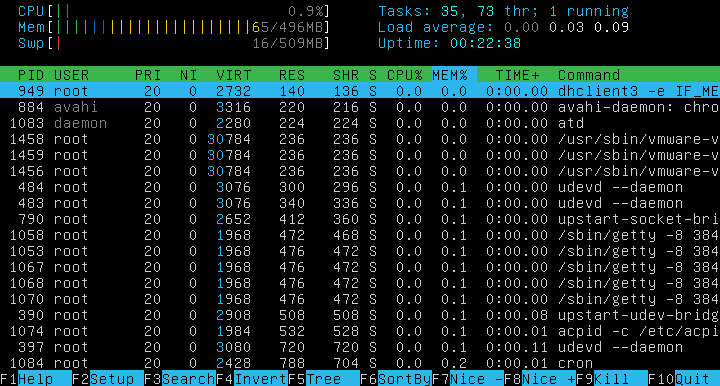Open the SortBy menu
This screenshot has width=720, height=386.
tap(405, 379)
